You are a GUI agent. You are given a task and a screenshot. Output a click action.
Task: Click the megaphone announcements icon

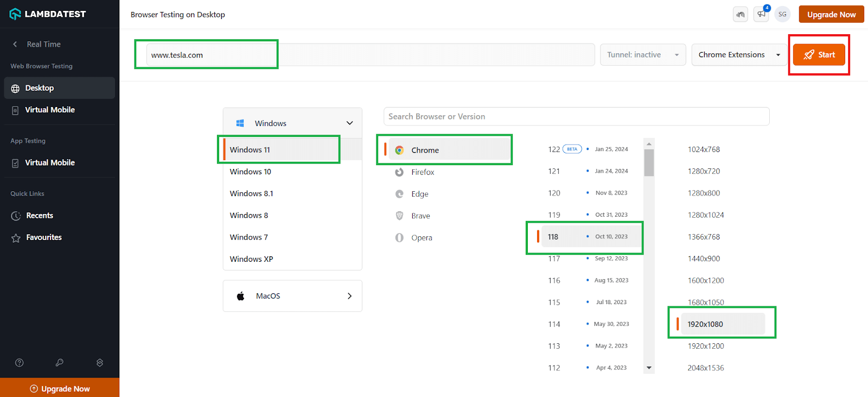point(762,14)
